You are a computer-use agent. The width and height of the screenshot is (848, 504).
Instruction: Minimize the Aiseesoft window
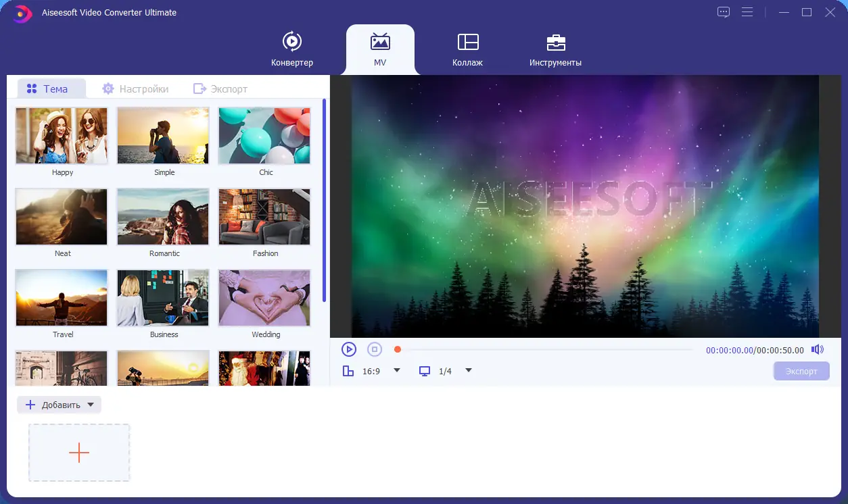coord(784,12)
